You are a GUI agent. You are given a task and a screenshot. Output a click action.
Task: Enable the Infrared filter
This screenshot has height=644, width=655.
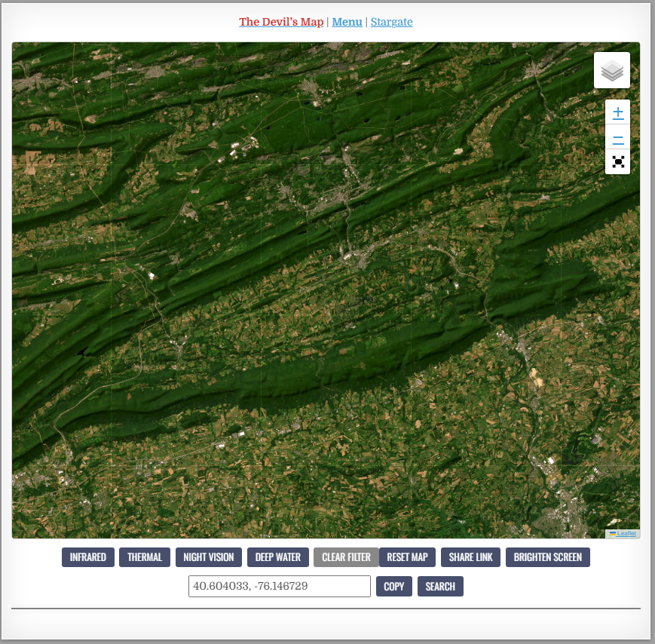tap(88, 557)
